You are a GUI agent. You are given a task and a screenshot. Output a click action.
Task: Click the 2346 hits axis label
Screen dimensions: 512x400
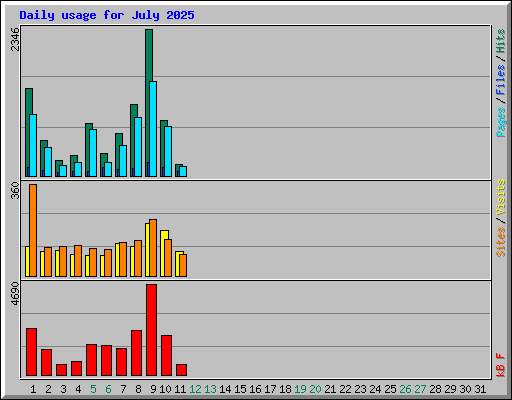pyautogui.click(x=15, y=39)
